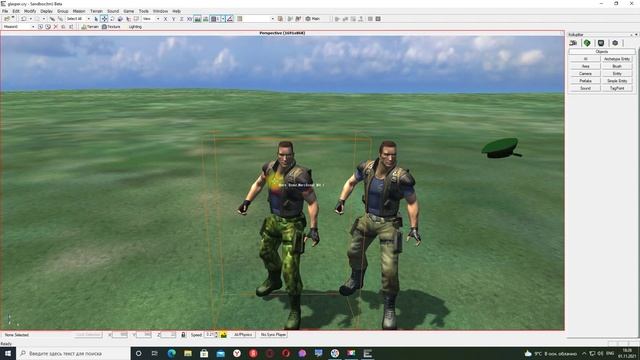Lock movement to the Y axis

(173, 19)
